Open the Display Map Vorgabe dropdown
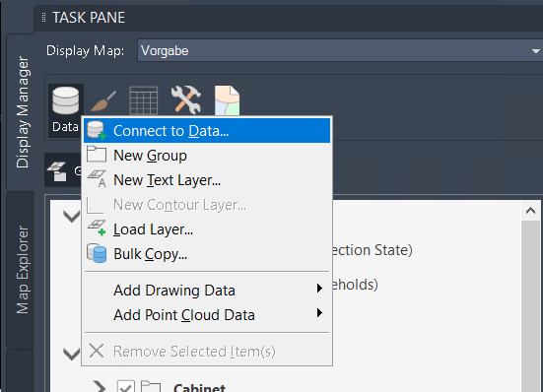 [x=340, y=50]
